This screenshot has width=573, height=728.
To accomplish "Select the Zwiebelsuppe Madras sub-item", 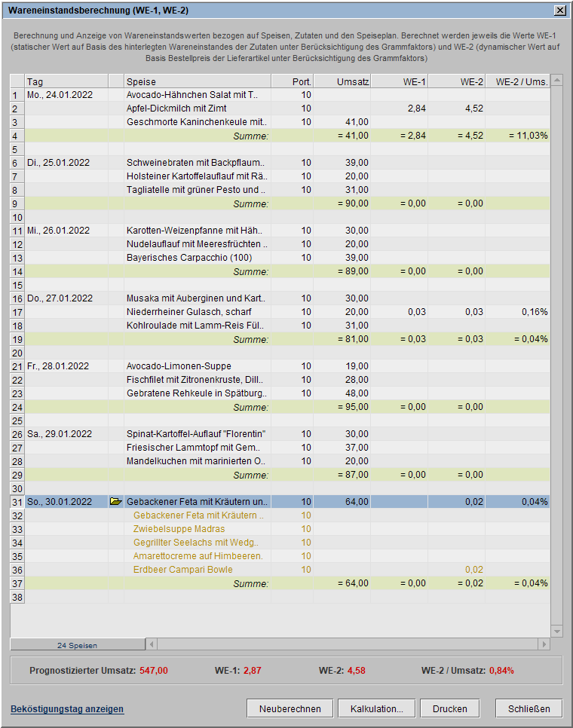I will point(179,529).
